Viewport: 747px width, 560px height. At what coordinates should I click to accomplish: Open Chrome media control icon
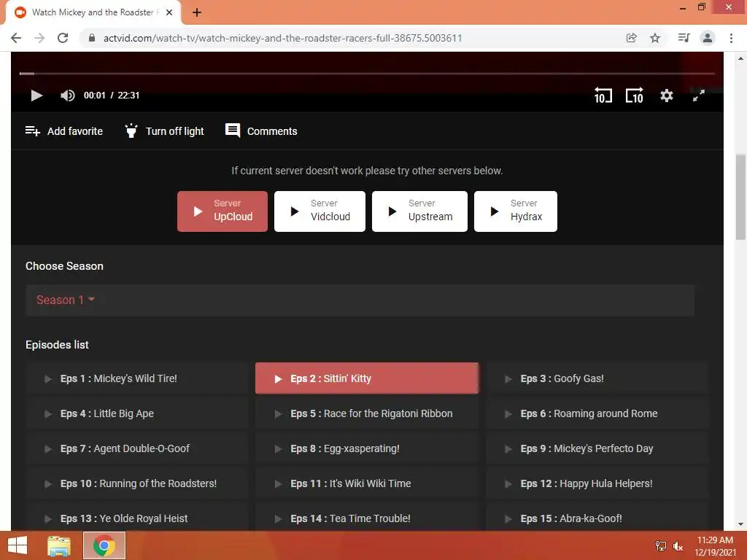pyautogui.click(x=684, y=38)
